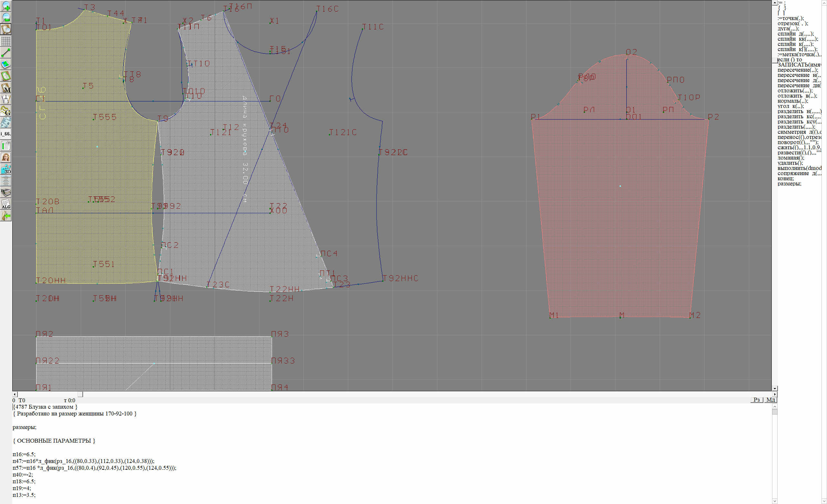Click the zoom in magnifier icon
The height and width of the screenshot is (504, 827).
(6, 6)
